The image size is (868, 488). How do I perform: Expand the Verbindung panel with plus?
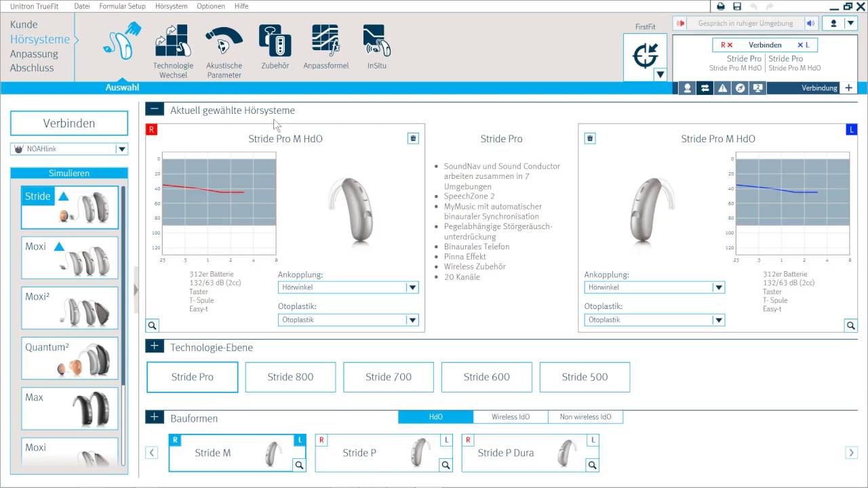(x=848, y=88)
